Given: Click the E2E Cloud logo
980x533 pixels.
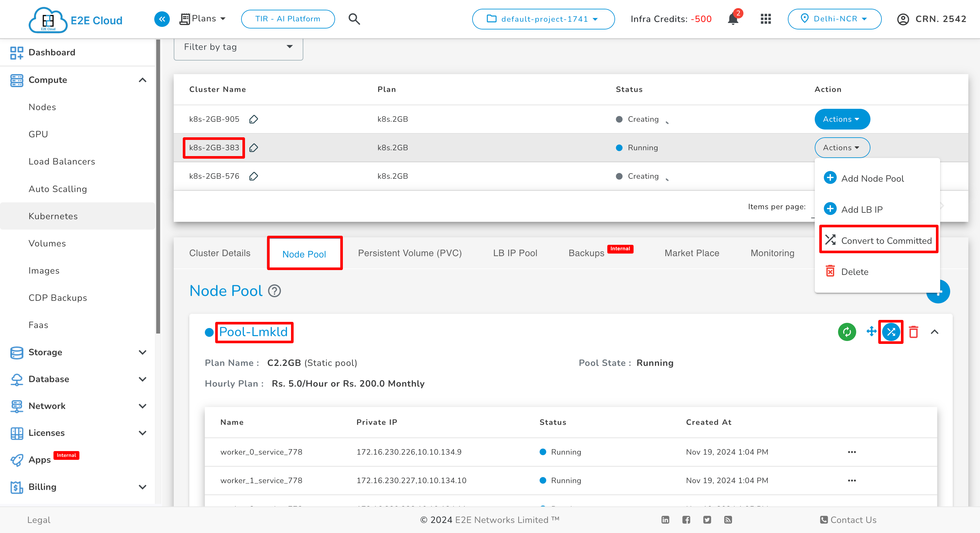Looking at the screenshot, I should click(x=76, y=20).
